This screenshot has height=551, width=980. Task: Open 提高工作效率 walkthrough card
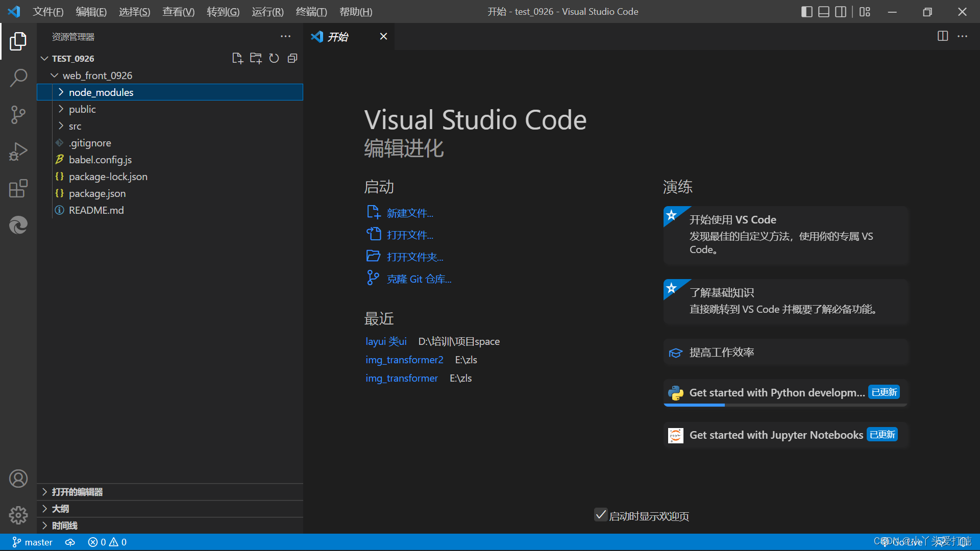click(786, 353)
